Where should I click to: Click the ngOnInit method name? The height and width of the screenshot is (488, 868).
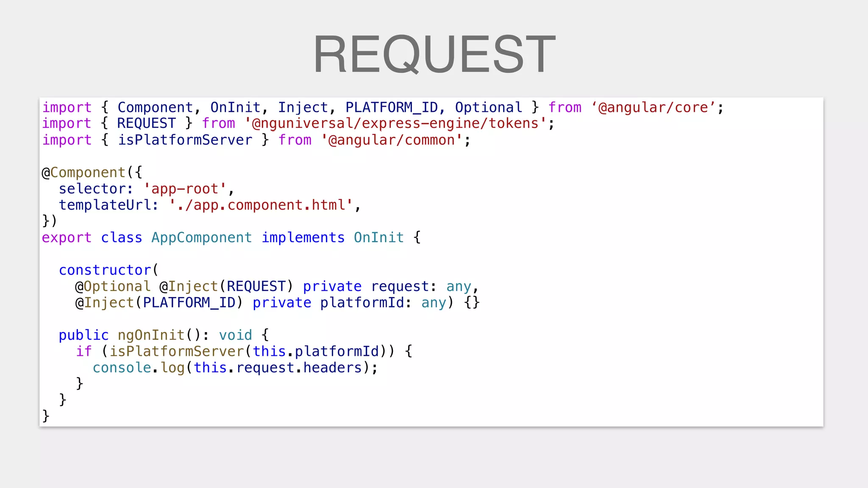pos(151,335)
